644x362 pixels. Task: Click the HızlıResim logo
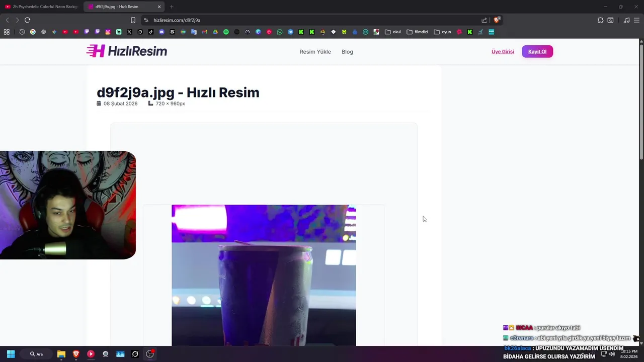[127, 51]
